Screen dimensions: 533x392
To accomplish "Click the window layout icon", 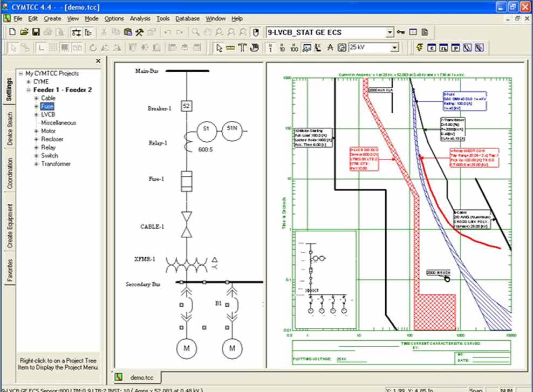I will point(413,32).
